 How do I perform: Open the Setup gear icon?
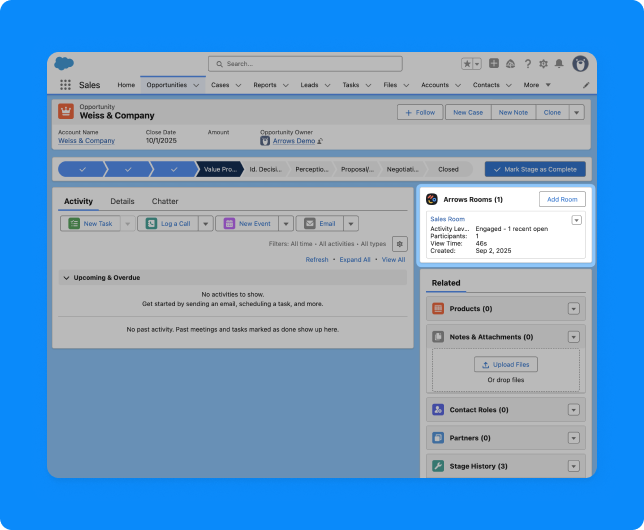pos(543,64)
